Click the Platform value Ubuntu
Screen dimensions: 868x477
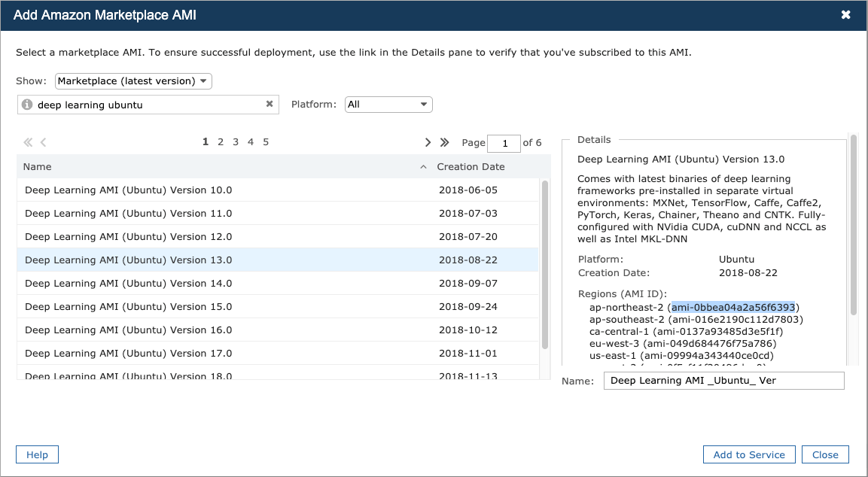[736, 259]
